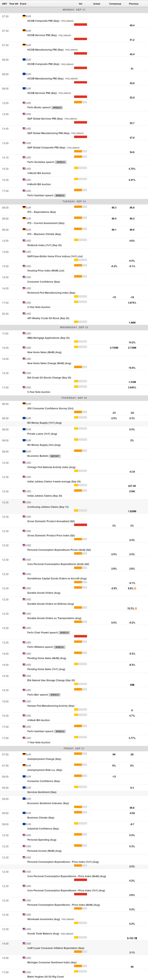Click the info icon beside 10.3% previous value
Viewport: 148px width, 980px height.
tap(136, 608)
